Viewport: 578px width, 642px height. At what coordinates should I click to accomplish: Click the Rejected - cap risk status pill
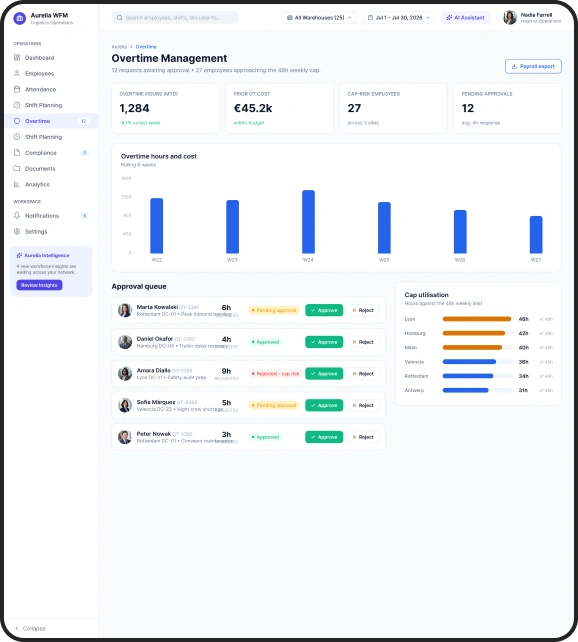(x=275, y=374)
